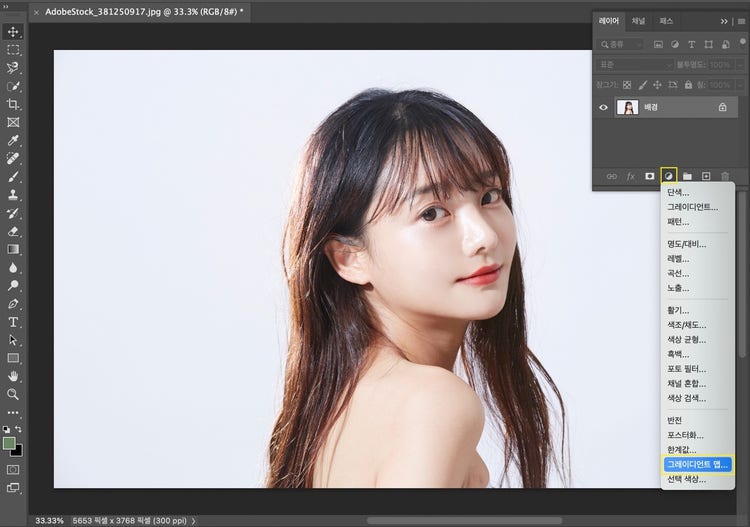Viewport: 750px width, 527px height.
Task: Toggle lock all padlock icon
Action: pos(688,85)
